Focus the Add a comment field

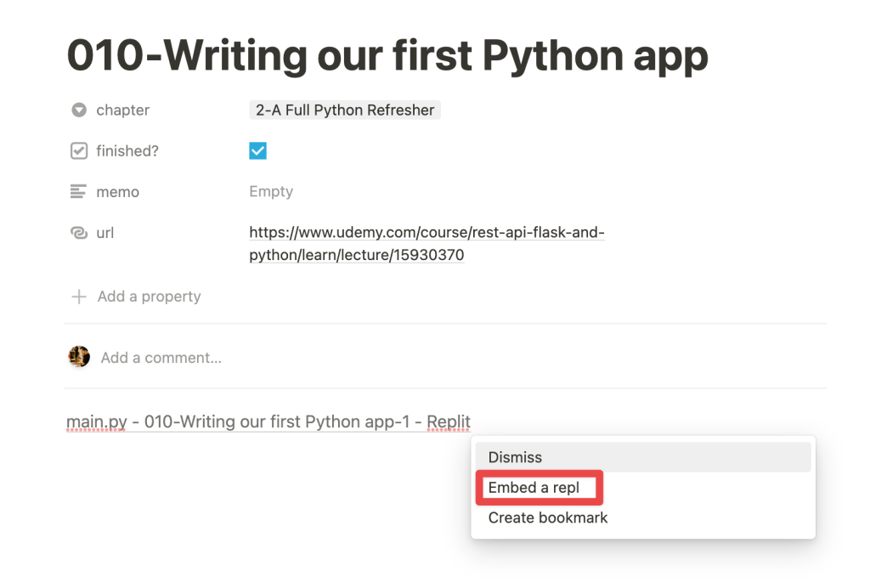point(161,358)
